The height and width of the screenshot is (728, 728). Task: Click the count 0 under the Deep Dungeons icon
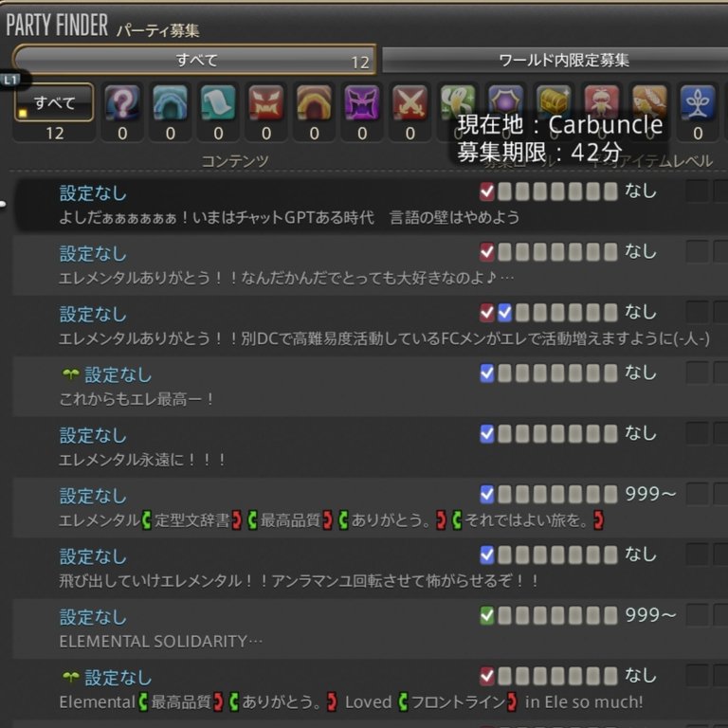[698, 134]
